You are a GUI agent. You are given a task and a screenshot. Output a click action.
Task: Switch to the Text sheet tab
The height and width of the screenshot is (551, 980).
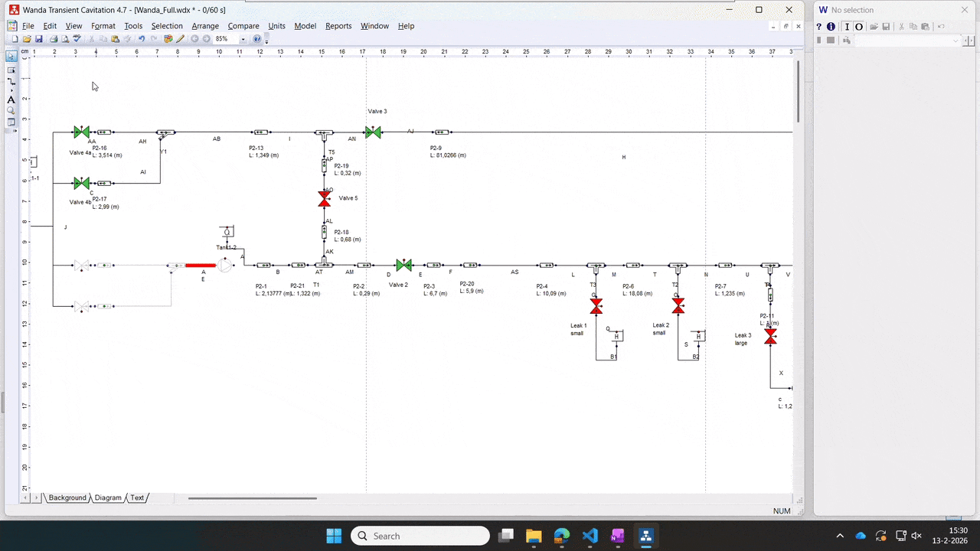[x=137, y=497]
